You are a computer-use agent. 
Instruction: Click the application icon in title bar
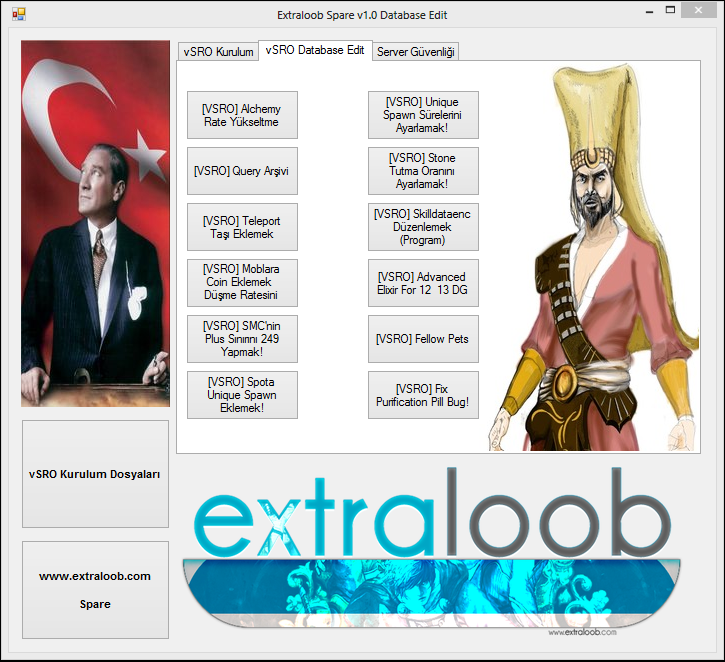(x=19, y=14)
